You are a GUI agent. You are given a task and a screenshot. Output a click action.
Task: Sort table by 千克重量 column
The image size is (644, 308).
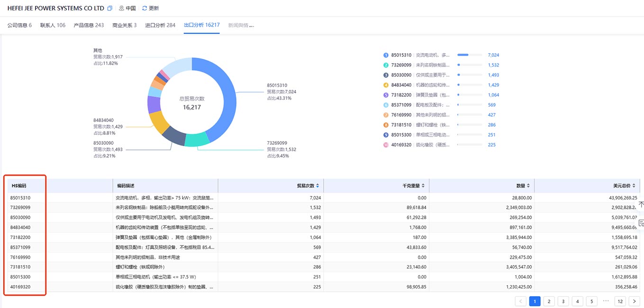[423, 186]
